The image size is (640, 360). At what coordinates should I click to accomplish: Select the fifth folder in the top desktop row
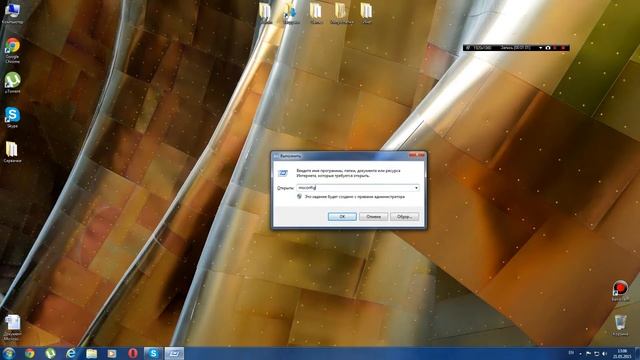pos(367,13)
